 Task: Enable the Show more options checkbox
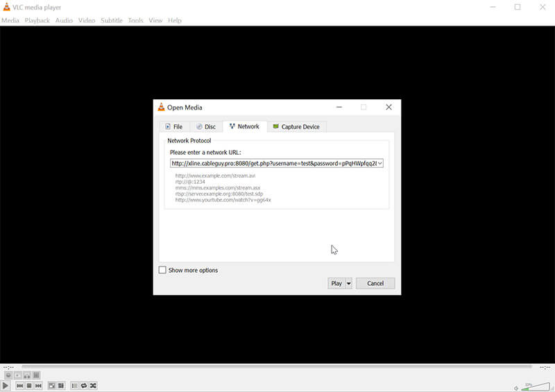pos(162,270)
